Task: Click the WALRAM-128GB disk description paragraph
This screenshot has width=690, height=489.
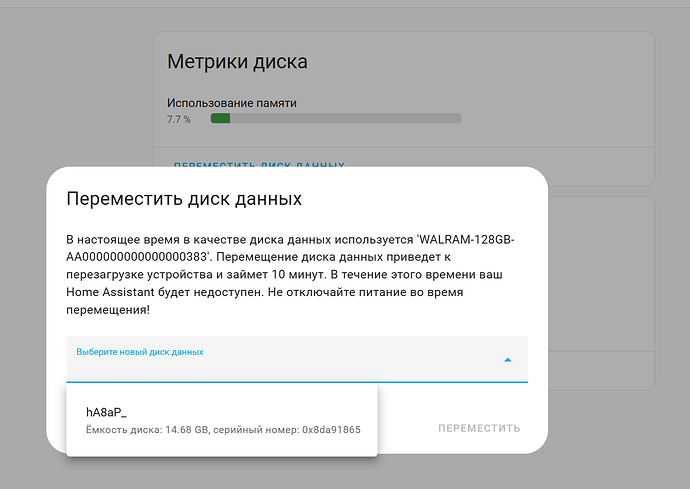Action: pos(290,275)
